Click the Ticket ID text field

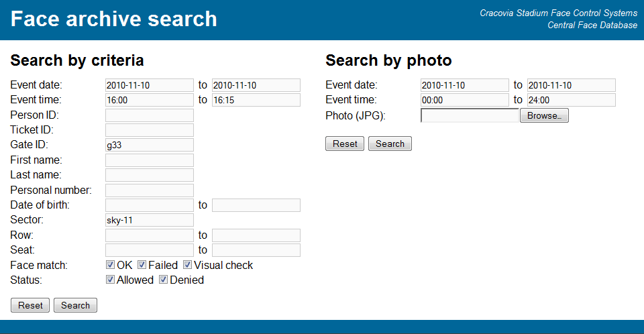[x=150, y=130]
